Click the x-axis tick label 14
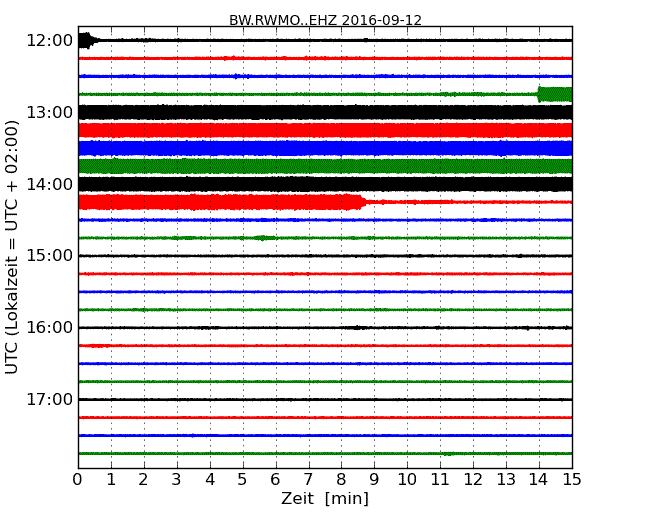 [539, 479]
